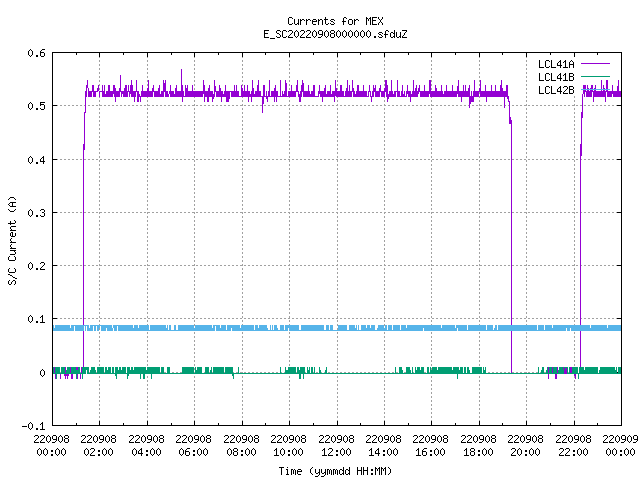Click the purple LCL41A legend line sample
640x480 pixels.
(595, 64)
